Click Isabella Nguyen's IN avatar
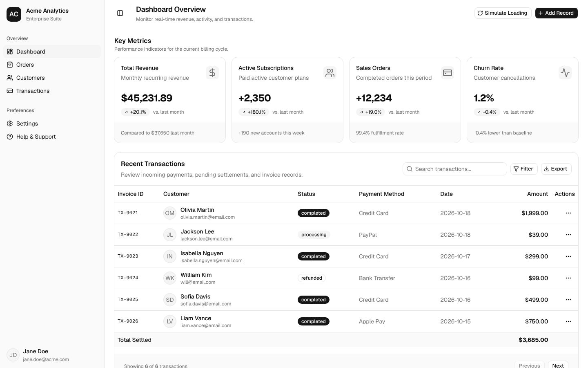The image size is (588, 368). coord(170,256)
